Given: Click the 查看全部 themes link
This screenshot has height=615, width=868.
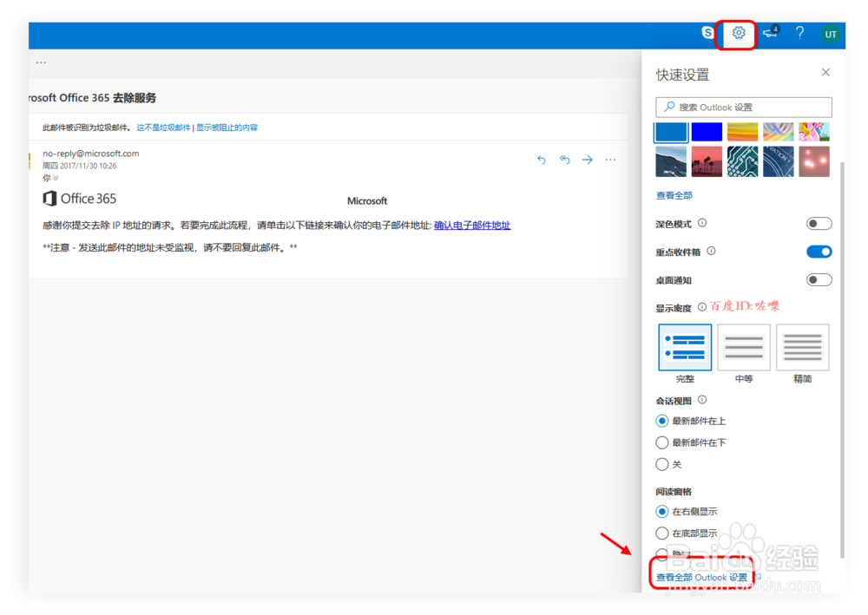Looking at the screenshot, I should point(674,195).
